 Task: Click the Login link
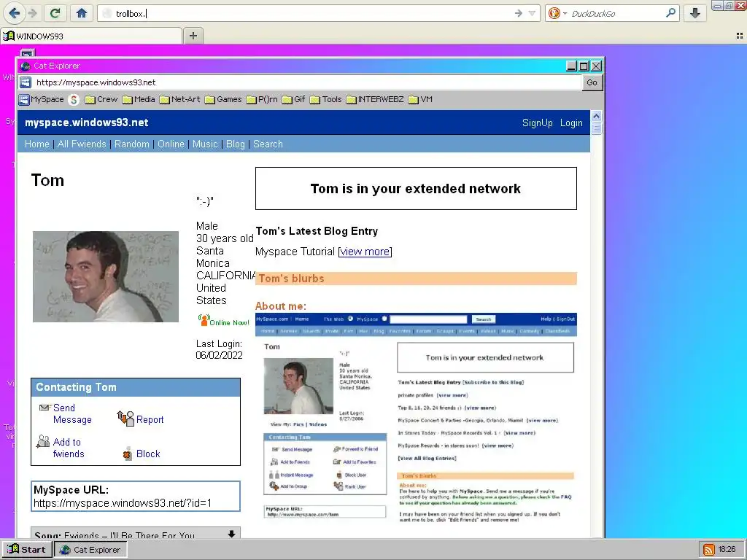point(571,122)
